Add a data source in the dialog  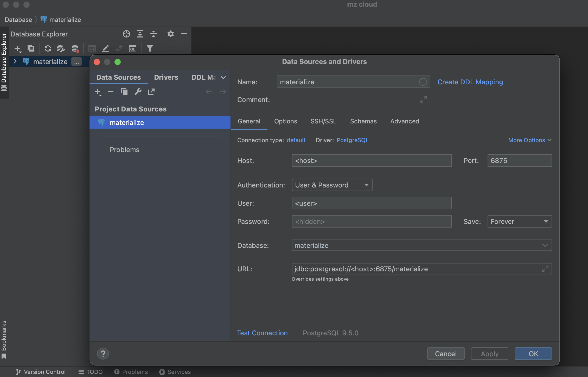pos(98,92)
